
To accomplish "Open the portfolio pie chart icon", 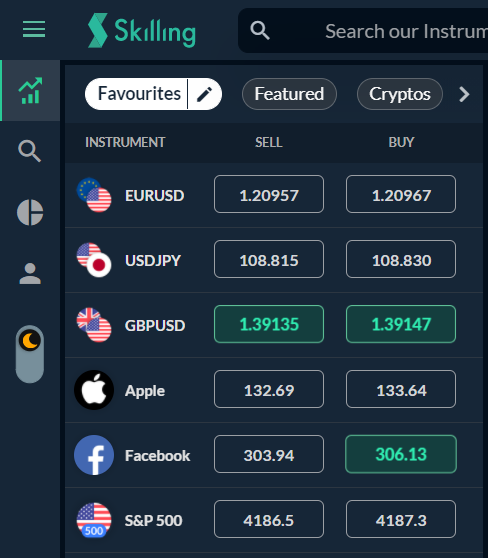I will [30, 212].
